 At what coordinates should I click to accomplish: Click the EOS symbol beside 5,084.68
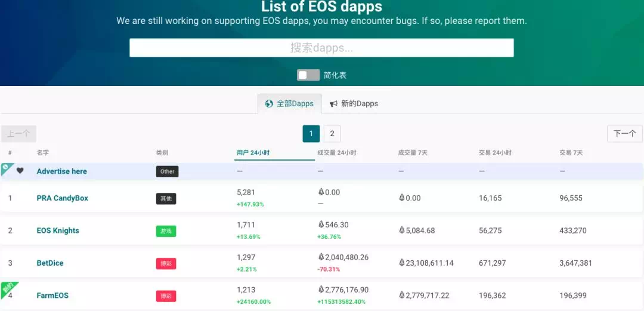[x=402, y=230]
